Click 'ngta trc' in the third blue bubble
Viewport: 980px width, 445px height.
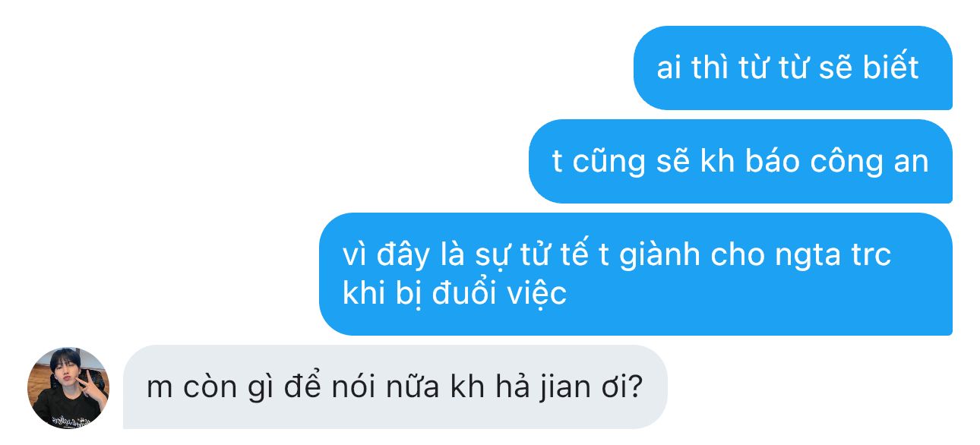833,256
